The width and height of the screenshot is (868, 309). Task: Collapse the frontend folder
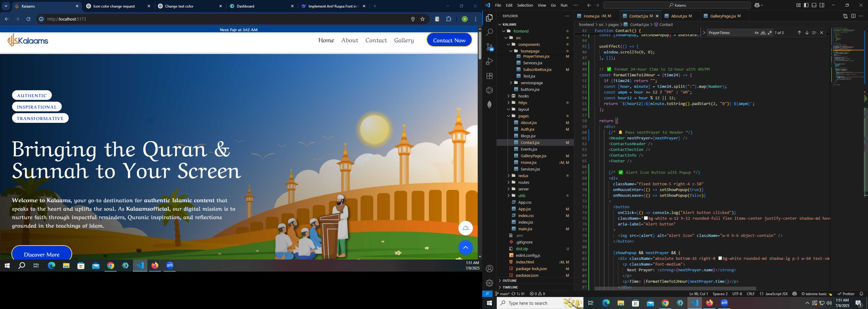click(504, 31)
